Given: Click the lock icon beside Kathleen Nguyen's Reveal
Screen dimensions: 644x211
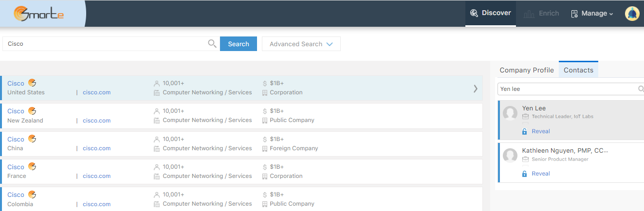Looking at the screenshot, I should click(524, 174).
